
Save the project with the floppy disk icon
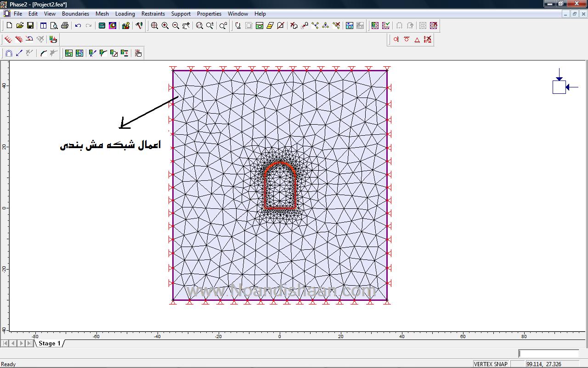[30, 26]
